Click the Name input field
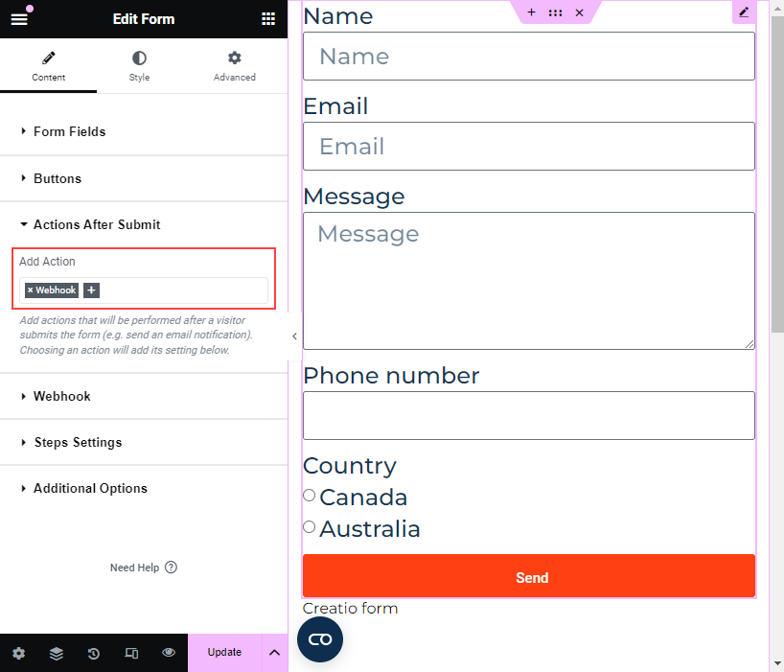This screenshot has height=672, width=784. 528,56
